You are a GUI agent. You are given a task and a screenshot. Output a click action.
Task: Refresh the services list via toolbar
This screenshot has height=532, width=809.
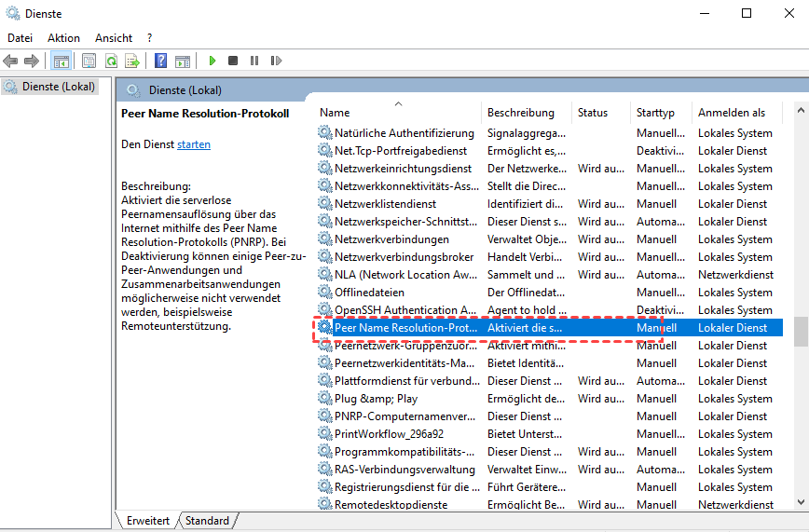click(111, 61)
